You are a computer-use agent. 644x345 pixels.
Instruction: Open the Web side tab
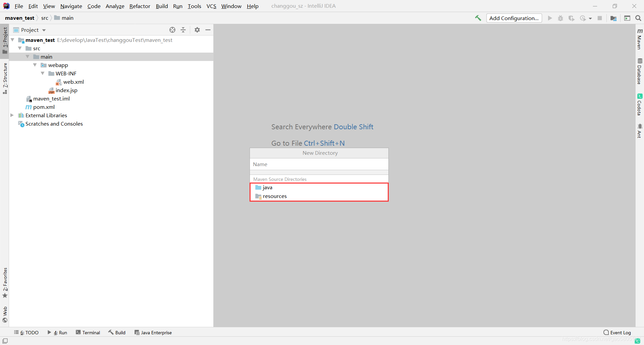(5, 315)
